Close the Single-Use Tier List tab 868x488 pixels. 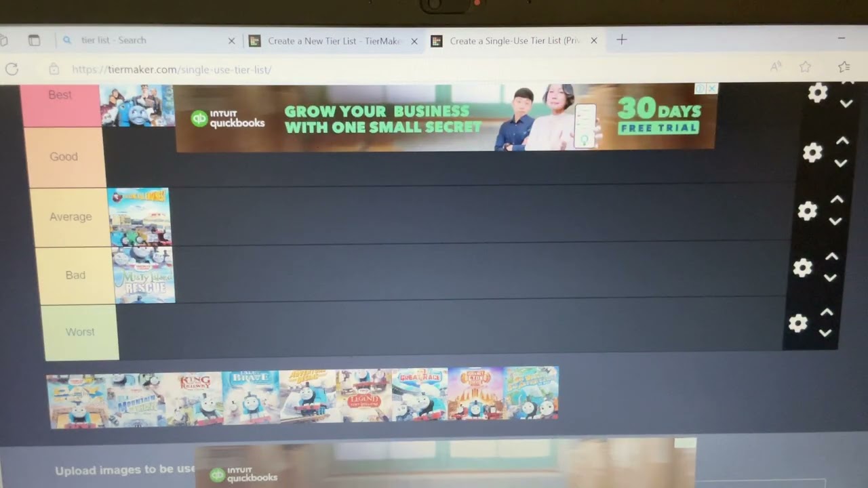594,41
